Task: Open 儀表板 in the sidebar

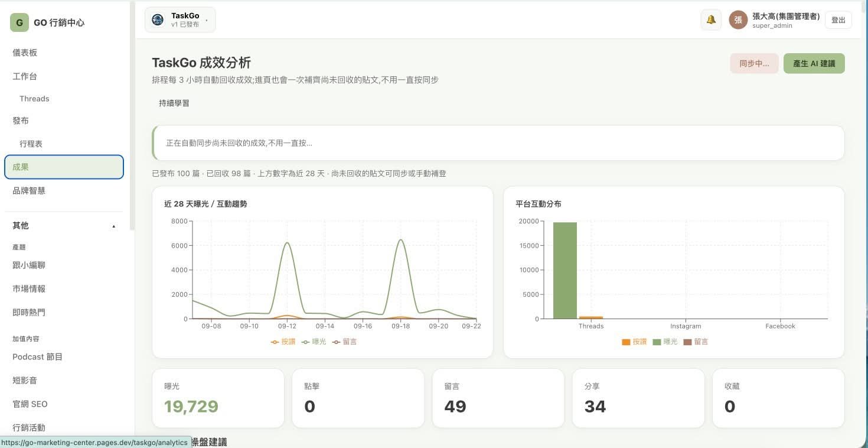Action: [x=64, y=53]
